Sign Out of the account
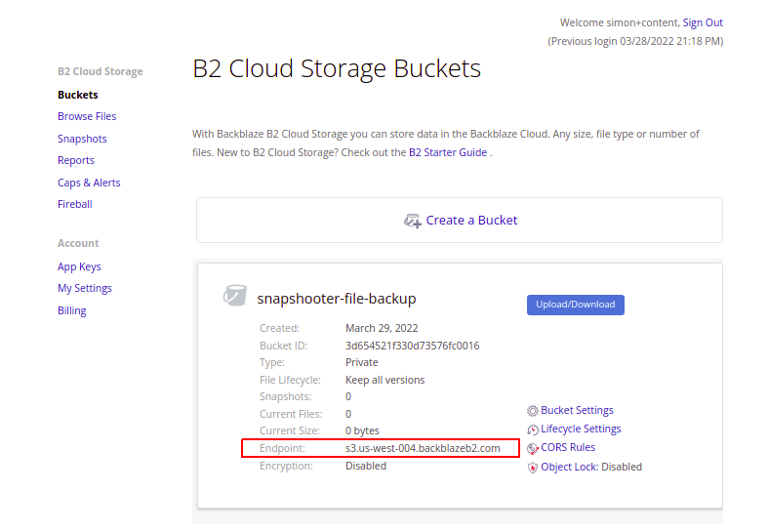This screenshot has width=769, height=532. click(x=703, y=22)
